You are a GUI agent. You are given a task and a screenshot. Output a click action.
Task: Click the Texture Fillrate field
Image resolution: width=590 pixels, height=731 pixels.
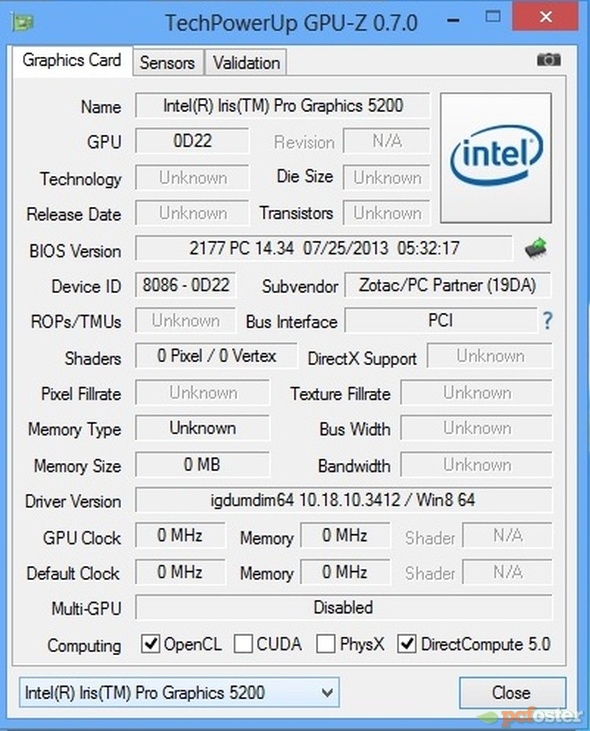coord(476,393)
